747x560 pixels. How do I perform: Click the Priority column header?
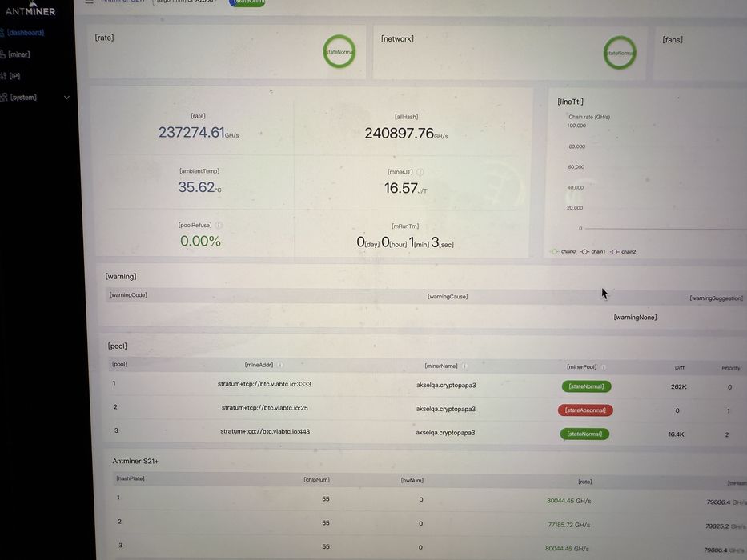click(731, 368)
